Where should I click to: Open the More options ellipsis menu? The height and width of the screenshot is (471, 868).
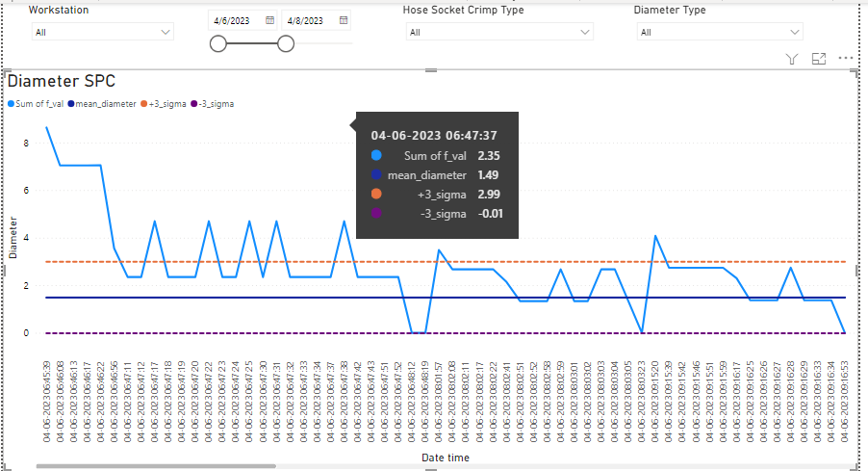point(846,58)
